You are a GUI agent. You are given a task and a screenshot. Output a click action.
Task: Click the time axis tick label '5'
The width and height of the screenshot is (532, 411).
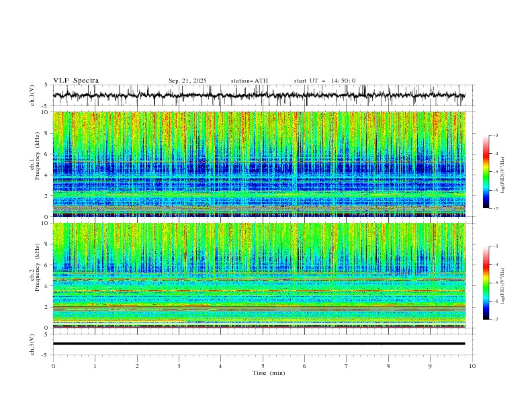point(263,366)
